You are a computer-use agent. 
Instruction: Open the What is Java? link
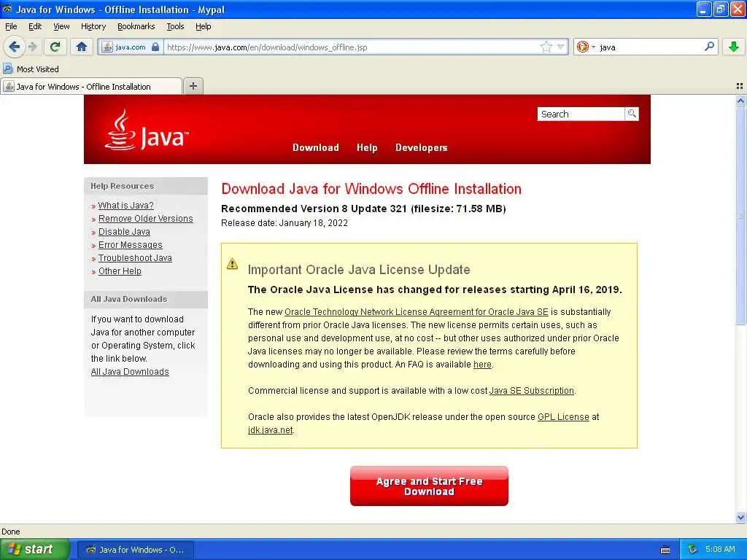pyautogui.click(x=125, y=205)
